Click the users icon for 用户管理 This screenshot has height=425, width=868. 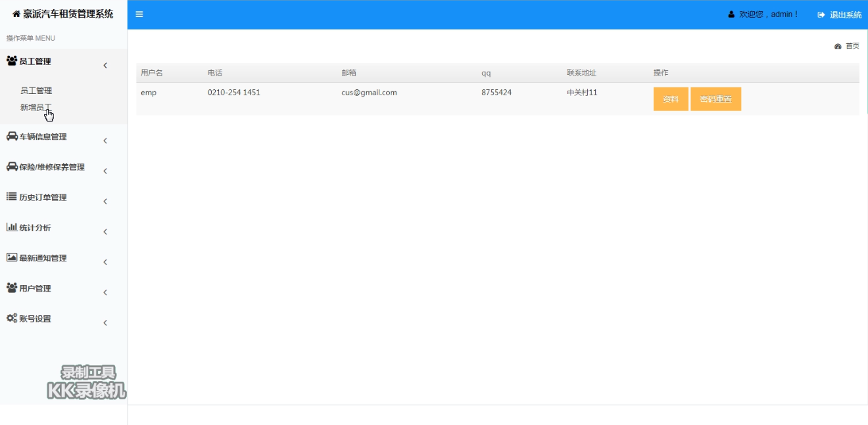12,288
